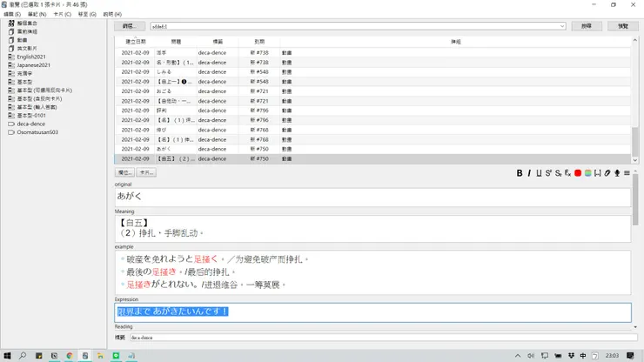Image resolution: width=644 pixels, height=362 pixels.
Task: Open the first menu ending in (E)
Action: click(12, 14)
